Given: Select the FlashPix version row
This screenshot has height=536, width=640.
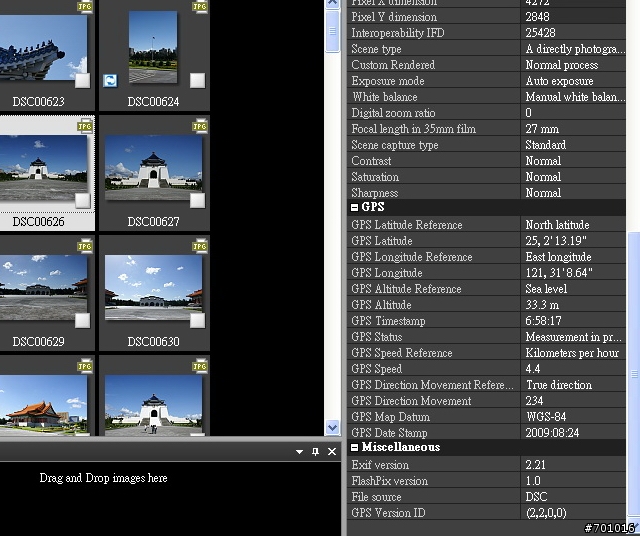Looking at the screenshot, I should pos(486,481).
